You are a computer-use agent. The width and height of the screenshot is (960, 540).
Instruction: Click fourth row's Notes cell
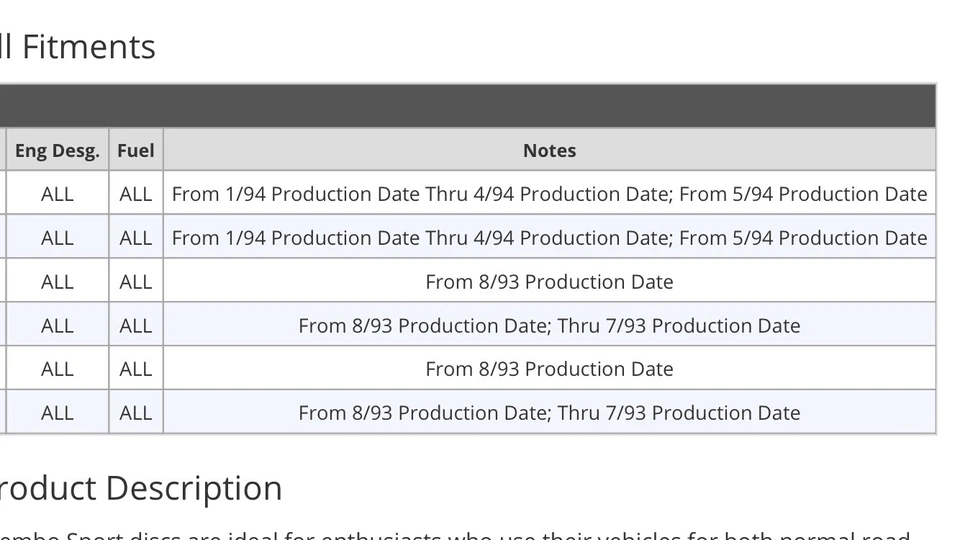(549, 326)
